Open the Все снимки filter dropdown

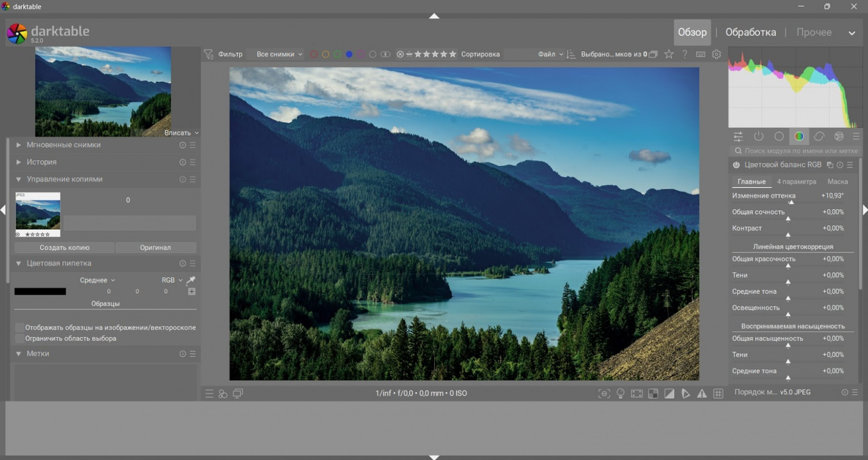point(279,55)
